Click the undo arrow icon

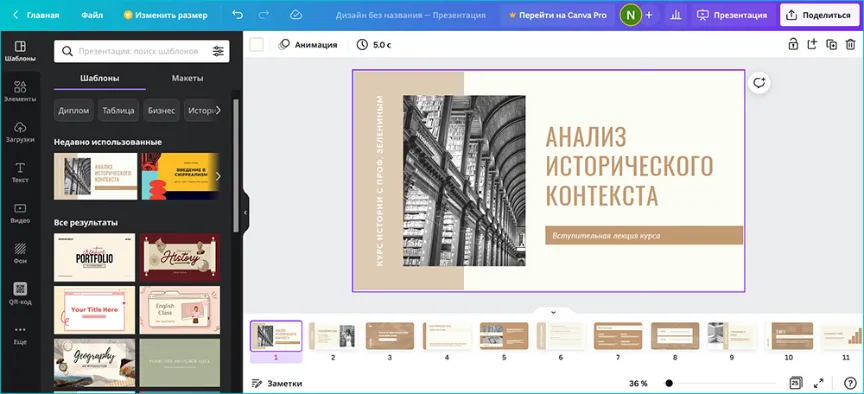coord(237,15)
